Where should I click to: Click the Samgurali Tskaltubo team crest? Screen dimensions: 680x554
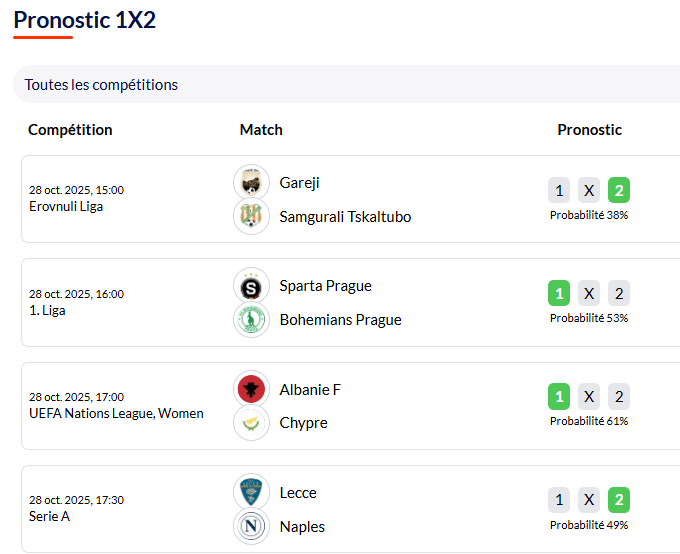pyautogui.click(x=251, y=216)
